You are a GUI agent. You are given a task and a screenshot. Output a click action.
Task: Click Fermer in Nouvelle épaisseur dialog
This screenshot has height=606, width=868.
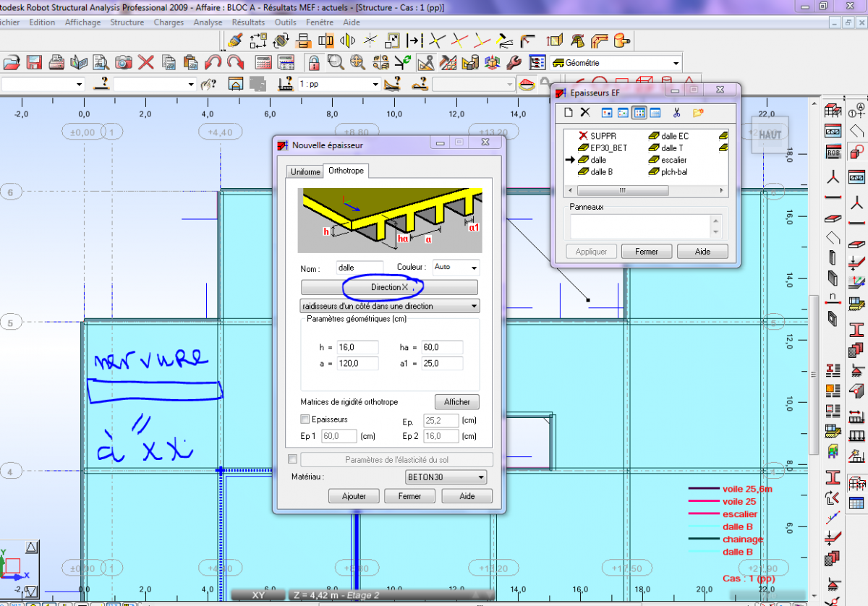pyautogui.click(x=409, y=496)
